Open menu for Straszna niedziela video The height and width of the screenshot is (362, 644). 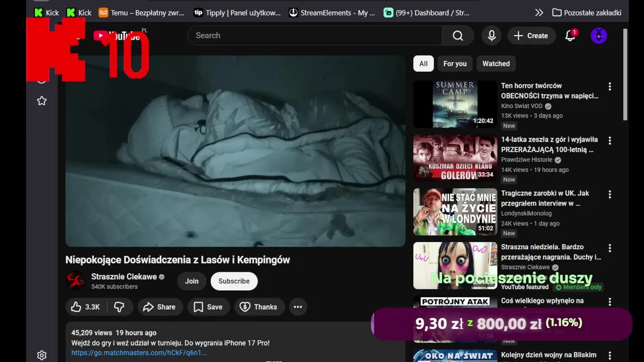pos(610,248)
